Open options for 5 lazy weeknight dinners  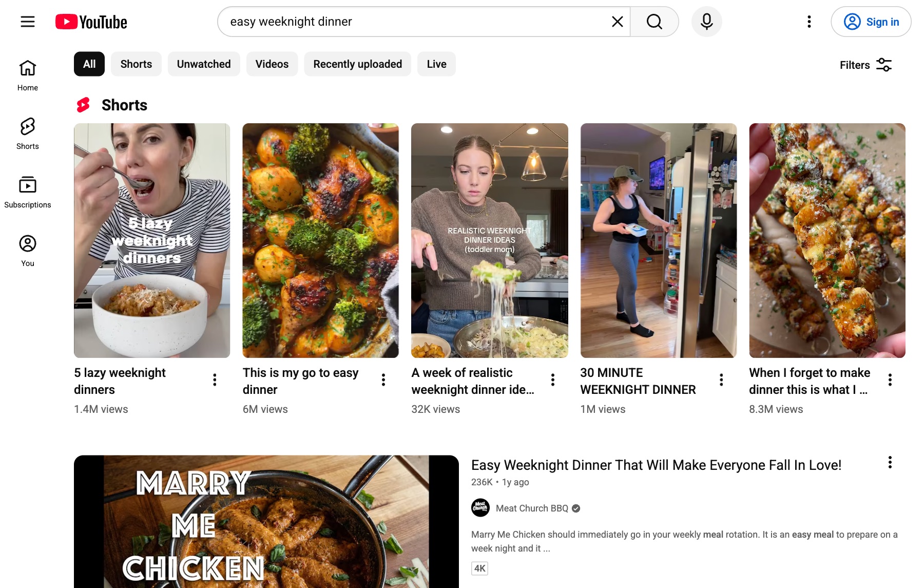(215, 380)
